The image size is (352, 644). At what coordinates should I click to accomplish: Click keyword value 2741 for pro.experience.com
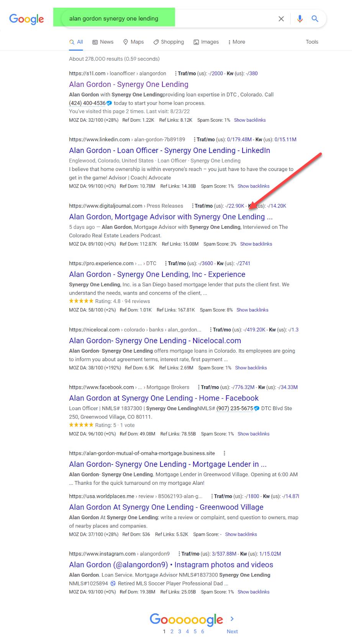[244, 263]
